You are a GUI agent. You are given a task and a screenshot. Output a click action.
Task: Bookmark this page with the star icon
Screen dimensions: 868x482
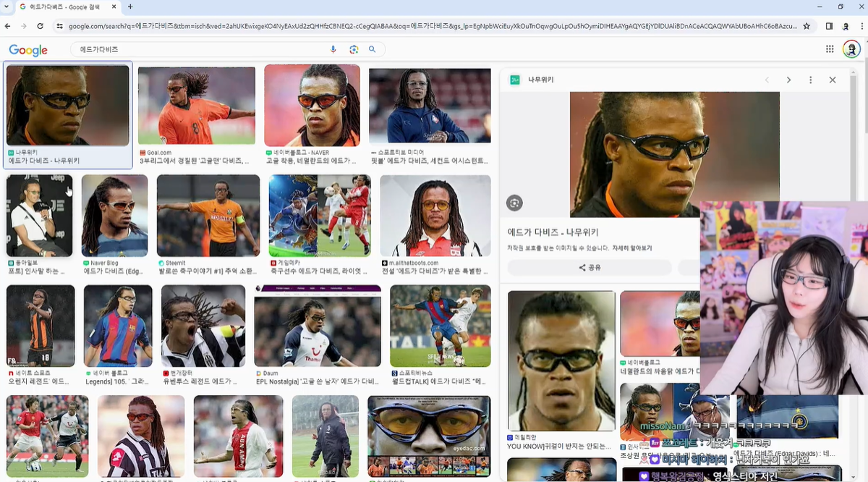pos(807,26)
